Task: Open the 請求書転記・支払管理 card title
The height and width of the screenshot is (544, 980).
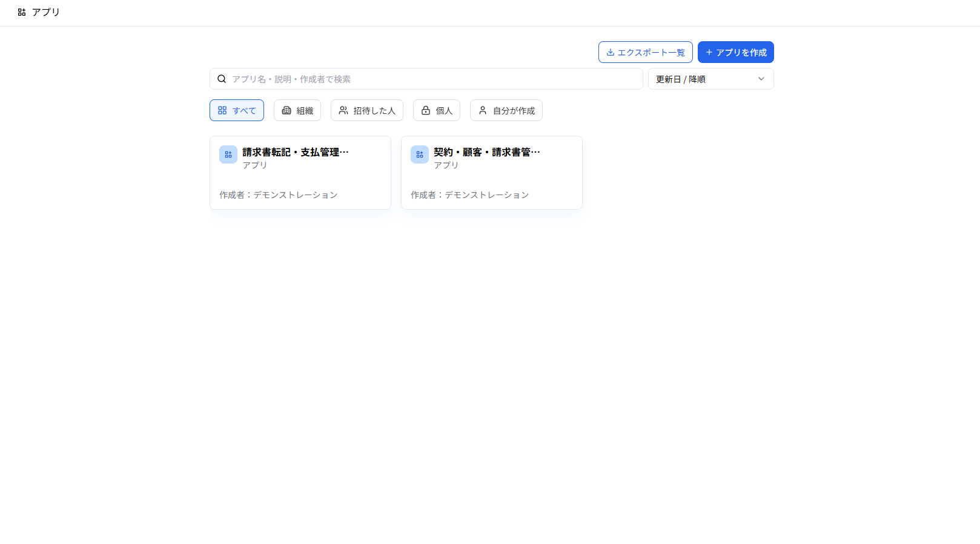Action: pos(296,152)
